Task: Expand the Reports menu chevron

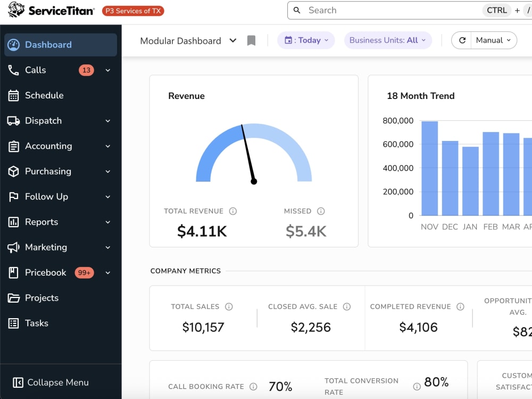Action: [x=108, y=222]
